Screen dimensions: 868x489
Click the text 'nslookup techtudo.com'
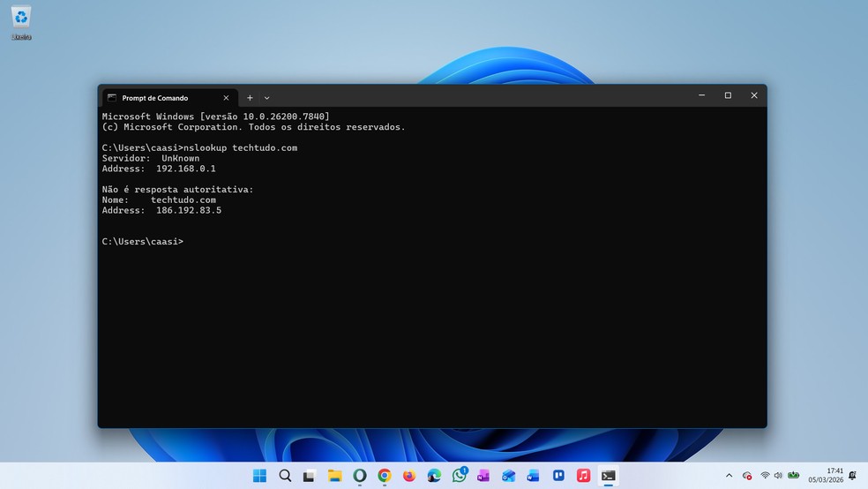[240, 148]
